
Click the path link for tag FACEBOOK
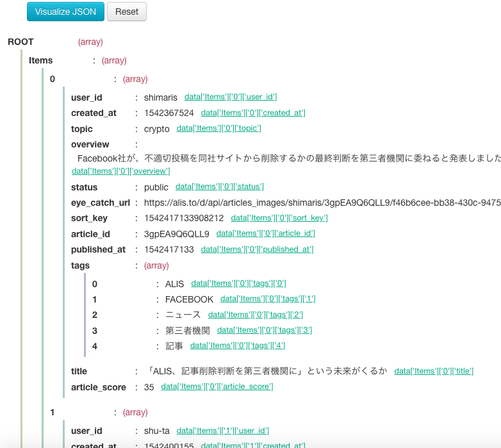pos(268,299)
